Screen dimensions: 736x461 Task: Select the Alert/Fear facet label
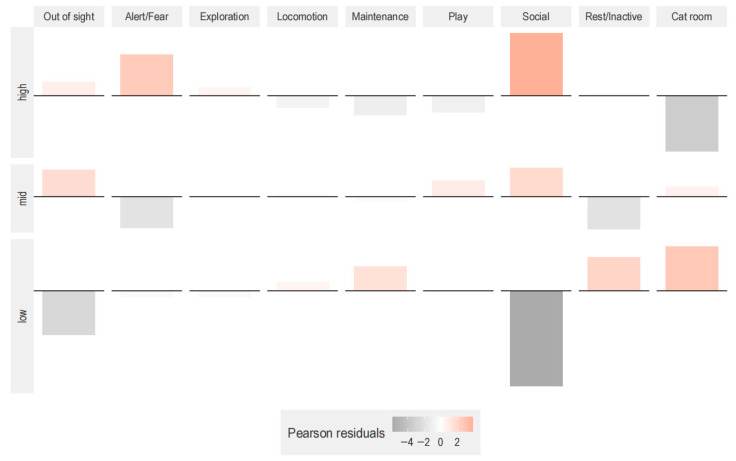pos(147,17)
